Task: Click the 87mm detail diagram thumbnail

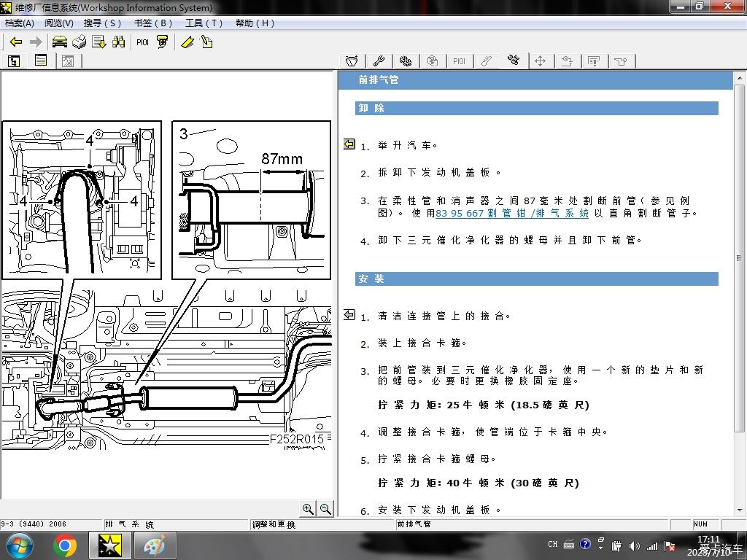Action: pos(251,200)
